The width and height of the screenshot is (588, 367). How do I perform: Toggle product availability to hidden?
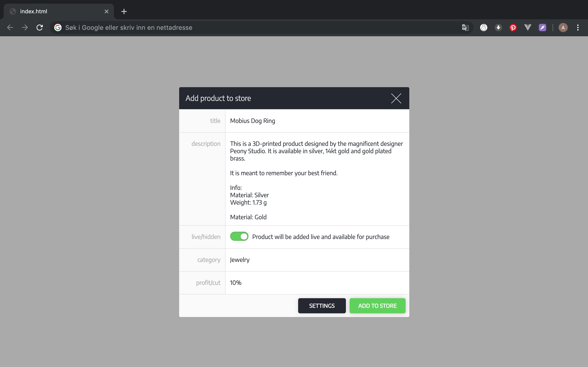click(x=239, y=237)
